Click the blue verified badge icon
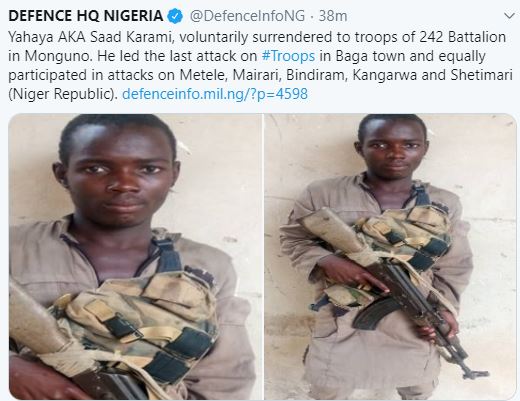This screenshot has height=401, width=520. [x=175, y=16]
